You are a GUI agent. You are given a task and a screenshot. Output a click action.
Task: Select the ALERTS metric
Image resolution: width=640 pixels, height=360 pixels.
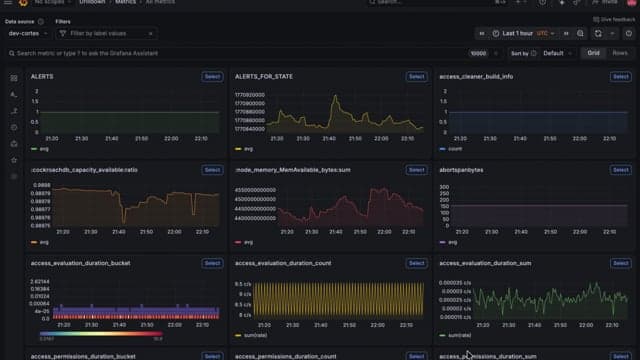pyautogui.click(x=212, y=77)
